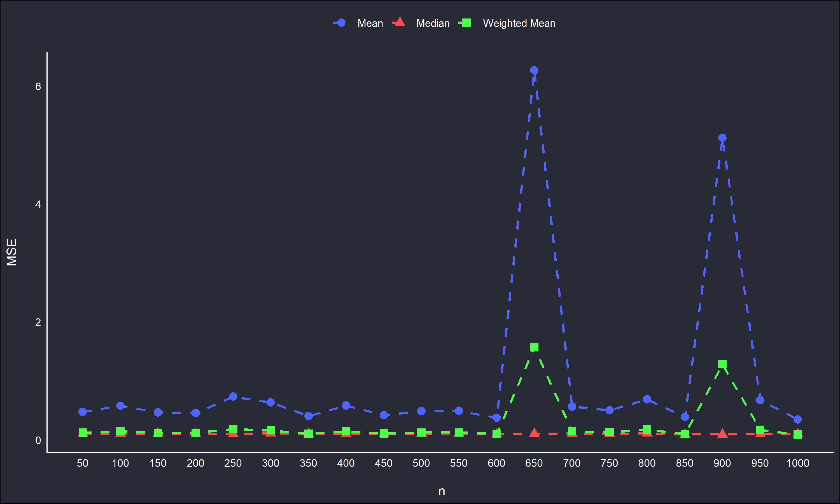Image resolution: width=840 pixels, height=504 pixels.
Task: Click x-axis tick label '300'
Action: (x=270, y=463)
